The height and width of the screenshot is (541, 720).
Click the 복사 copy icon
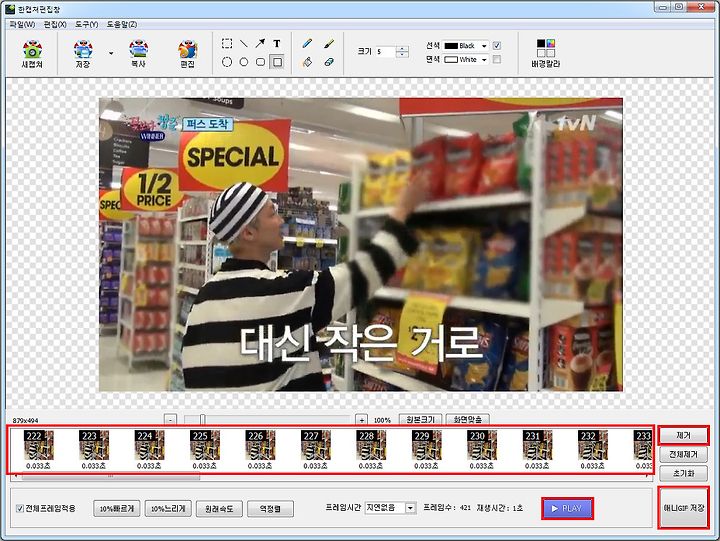(x=138, y=54)
